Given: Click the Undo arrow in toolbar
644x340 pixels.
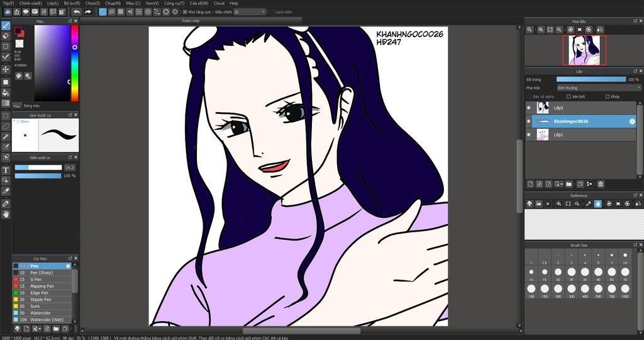Looking at the screenshot, I should pyautogui.click(x=76, y=12).
